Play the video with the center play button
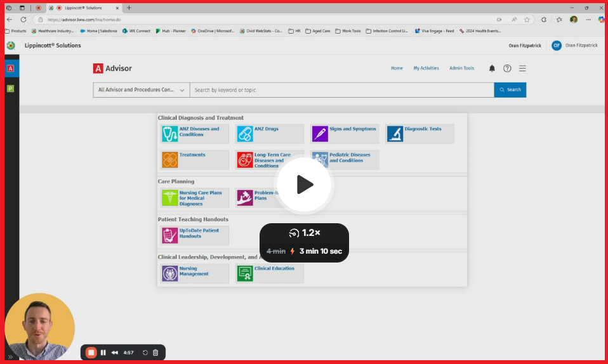Viewport: 608px width, 364px height. pyautogui.click(x=304, y=185)
